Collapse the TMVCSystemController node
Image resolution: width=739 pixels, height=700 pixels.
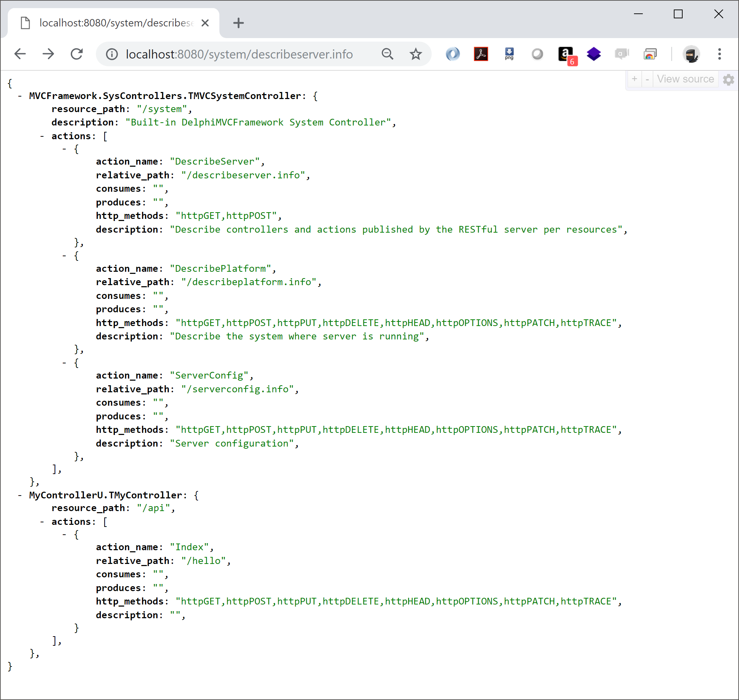point(20,96)
